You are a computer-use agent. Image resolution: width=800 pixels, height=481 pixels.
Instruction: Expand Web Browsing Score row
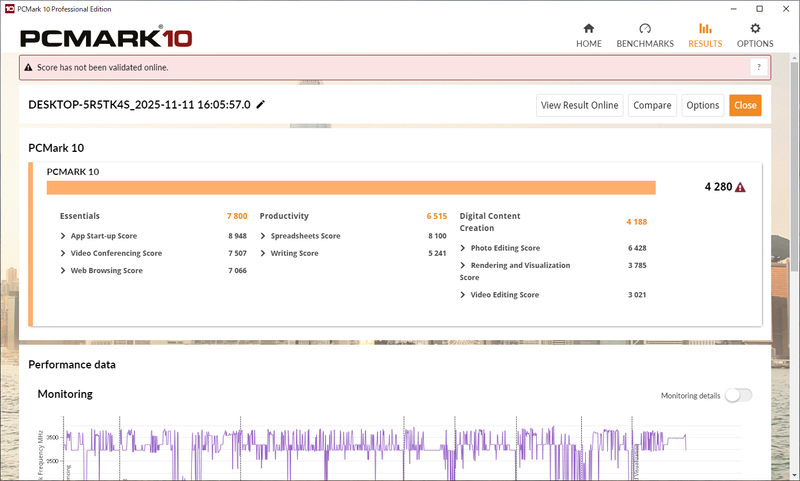(63, 270)
